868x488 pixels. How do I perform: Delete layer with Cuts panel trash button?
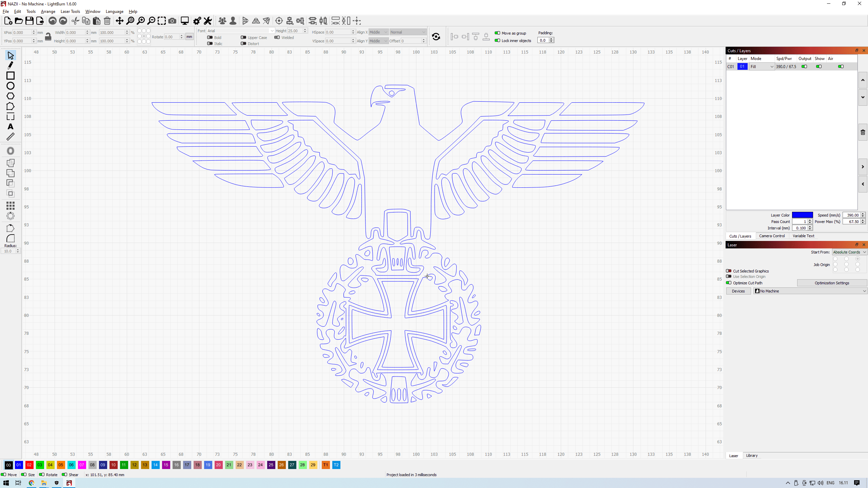point(863,132)
